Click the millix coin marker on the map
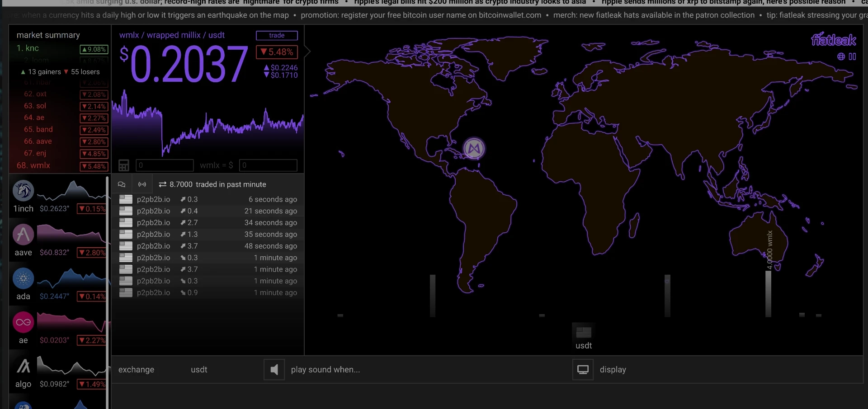 (474, 148)
